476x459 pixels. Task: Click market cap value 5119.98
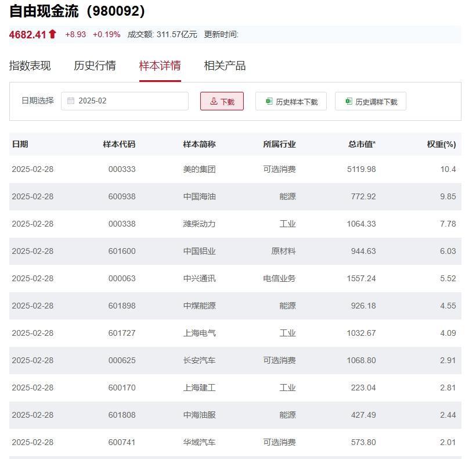tap(361, 169)
